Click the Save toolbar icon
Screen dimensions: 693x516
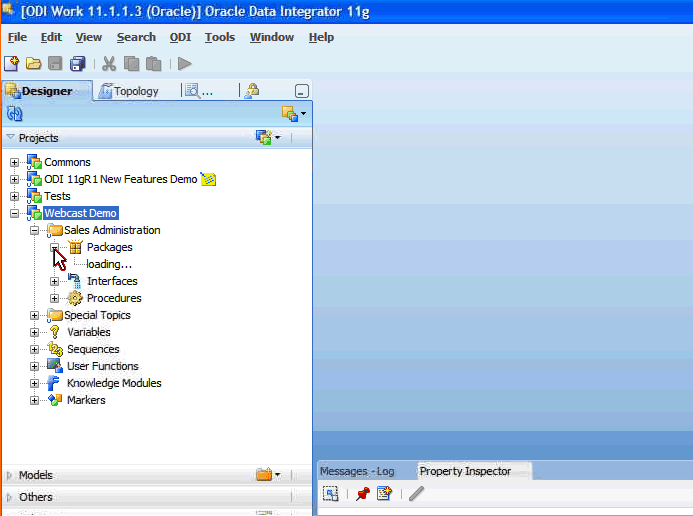point(55,64)
